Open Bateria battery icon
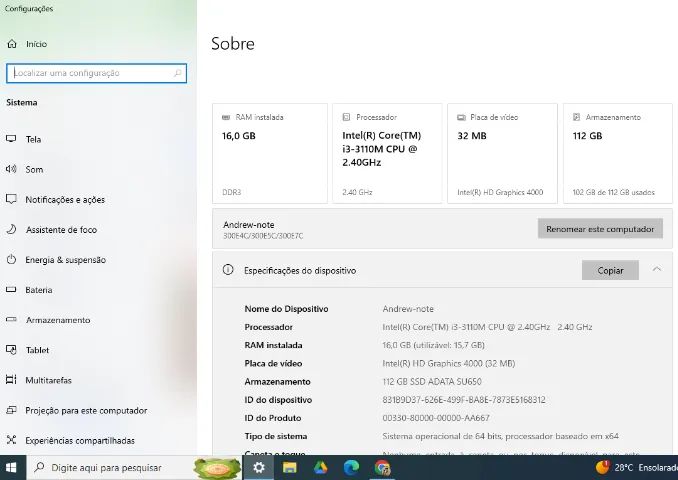 [x=11, y=290]
